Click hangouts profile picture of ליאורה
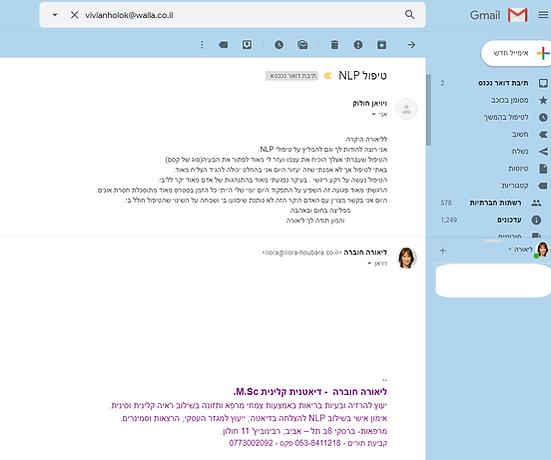551x460 pixels. [x=543, y=250]
